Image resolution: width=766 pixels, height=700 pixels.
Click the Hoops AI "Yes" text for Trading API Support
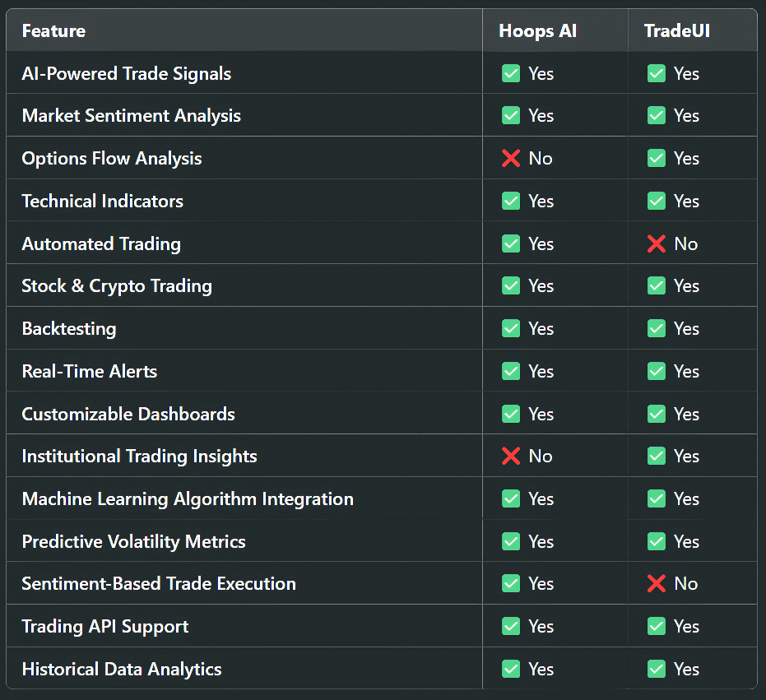click(x=541, y=627)
